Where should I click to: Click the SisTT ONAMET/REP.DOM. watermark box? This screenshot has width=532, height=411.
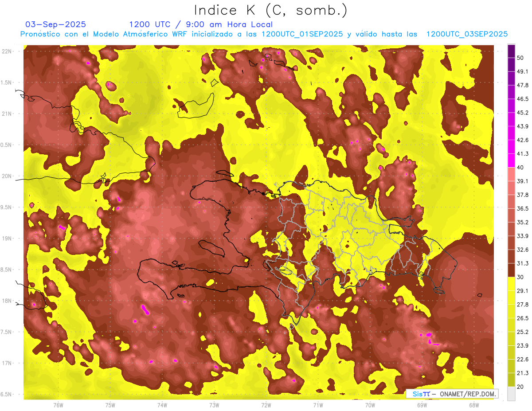(451, 394)
